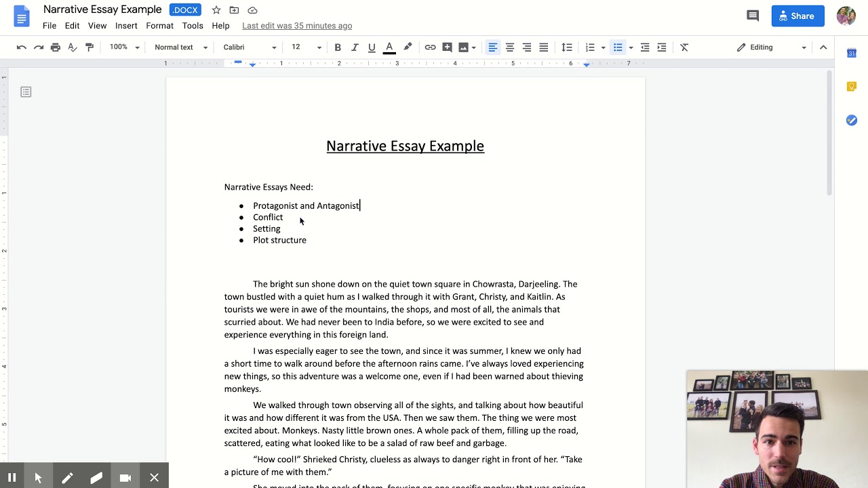Open the Tools menu

[x=193, y=26]
